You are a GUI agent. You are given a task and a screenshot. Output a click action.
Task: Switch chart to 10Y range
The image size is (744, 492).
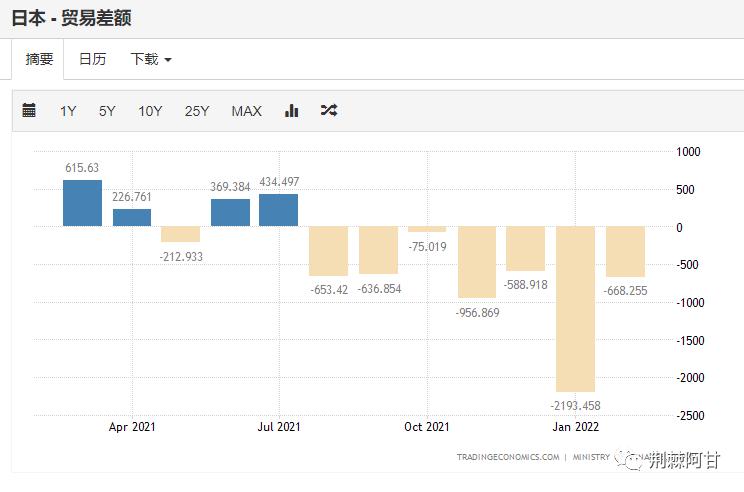tap(150, 111)
